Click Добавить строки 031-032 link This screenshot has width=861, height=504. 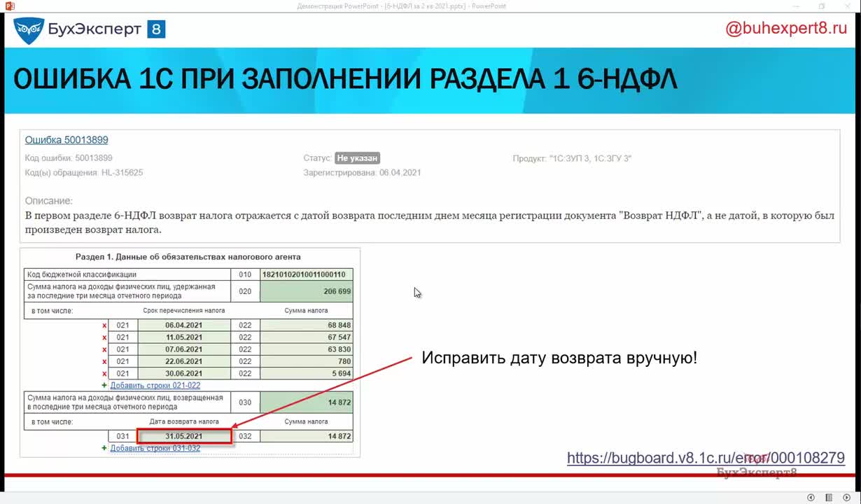point(155,448)
